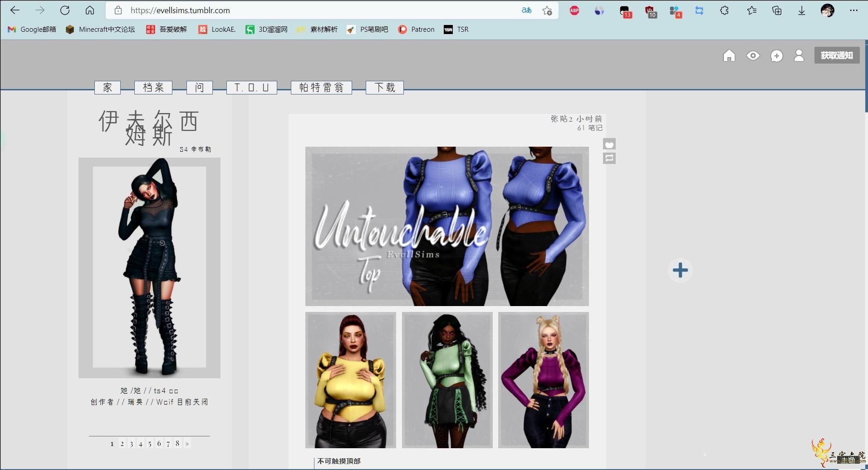The image size is (868, 470).
Task: Open the Tumblr account person icon
Action: (799, 55)
